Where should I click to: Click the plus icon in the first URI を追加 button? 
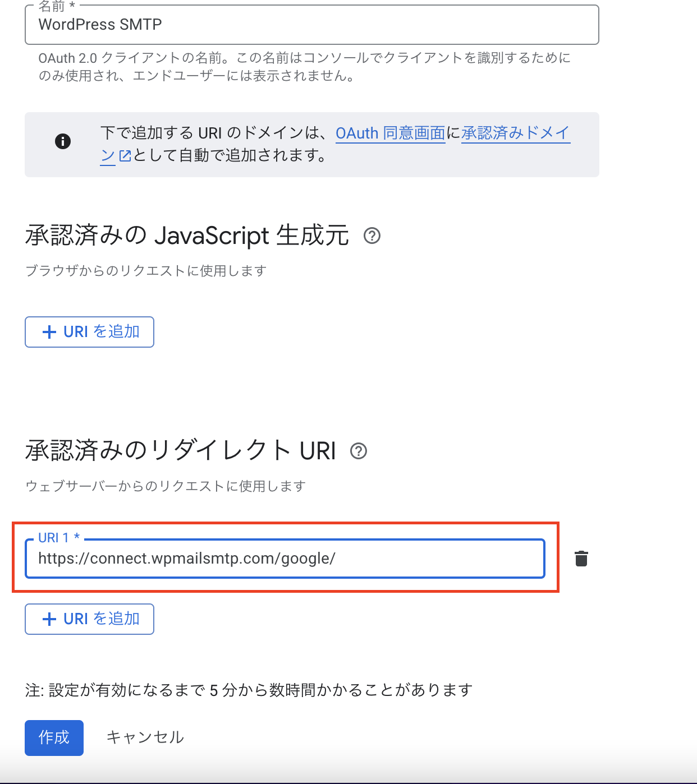(49, 331)
